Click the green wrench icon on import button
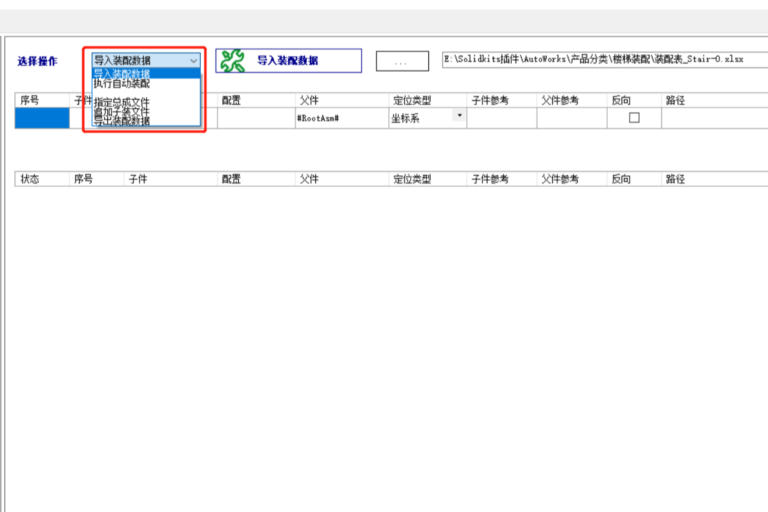This screenshot has height=512, width=768. pos(232,61)
